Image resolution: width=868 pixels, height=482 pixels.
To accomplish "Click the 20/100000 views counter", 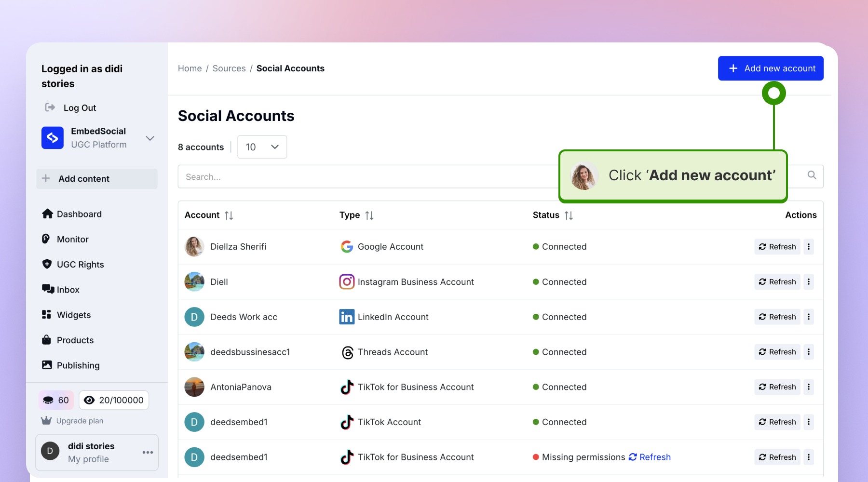I will [x=114, y=400].
